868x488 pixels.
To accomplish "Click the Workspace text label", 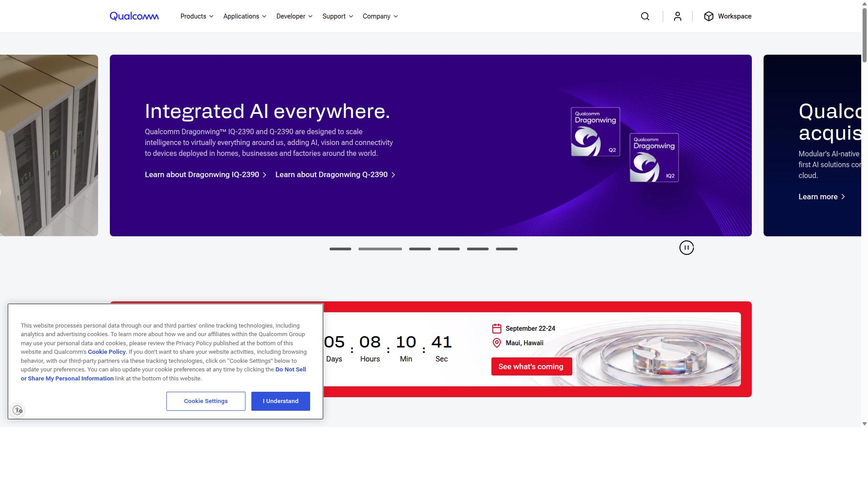I will click(x=735, y=16).
